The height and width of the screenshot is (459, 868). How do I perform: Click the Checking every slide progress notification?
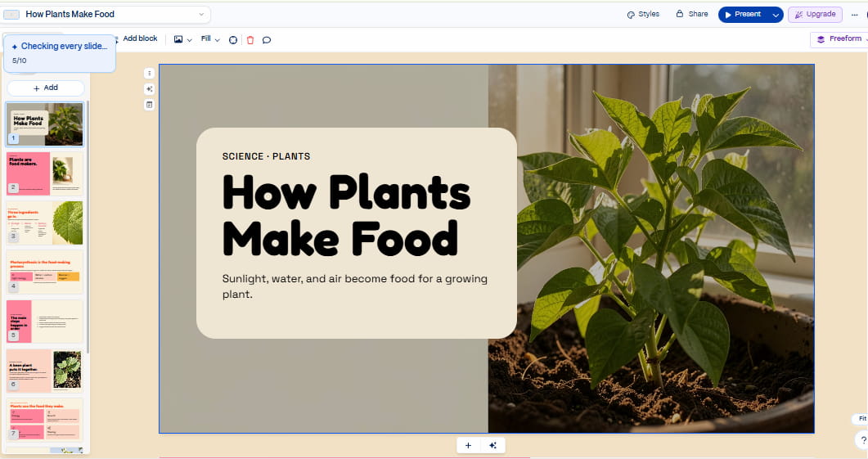click(60, 53)
